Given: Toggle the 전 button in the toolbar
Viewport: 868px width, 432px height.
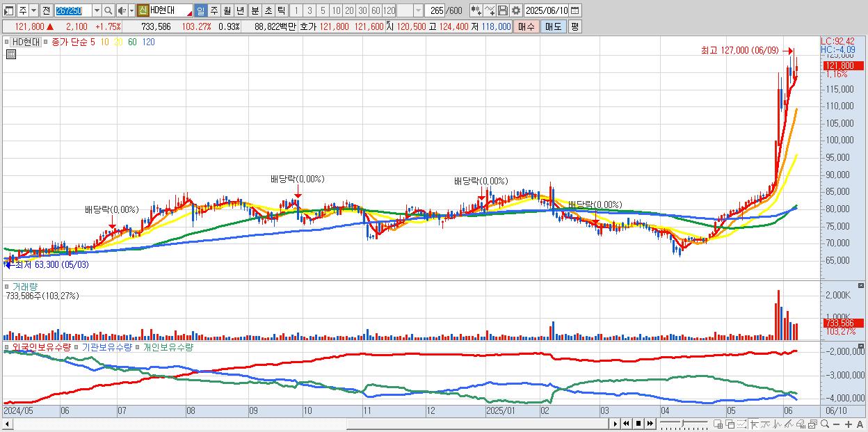Looking at the screenshot, I should (46, 10).
